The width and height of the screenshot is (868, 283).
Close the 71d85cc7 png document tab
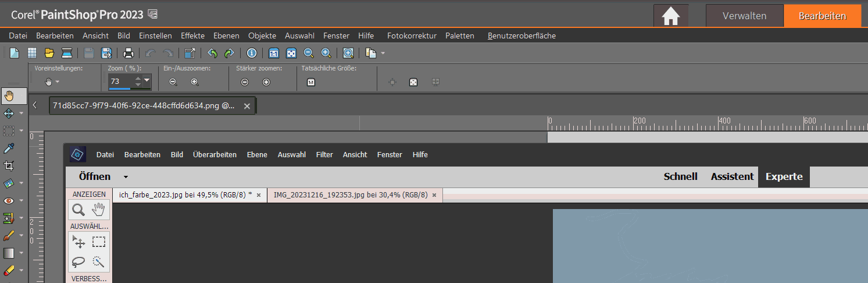(247, 106)
